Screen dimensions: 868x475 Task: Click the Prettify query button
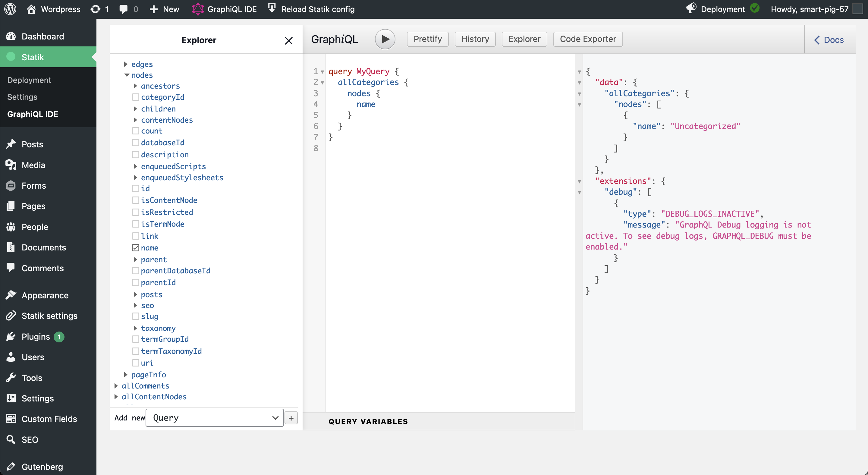(428, 39)
